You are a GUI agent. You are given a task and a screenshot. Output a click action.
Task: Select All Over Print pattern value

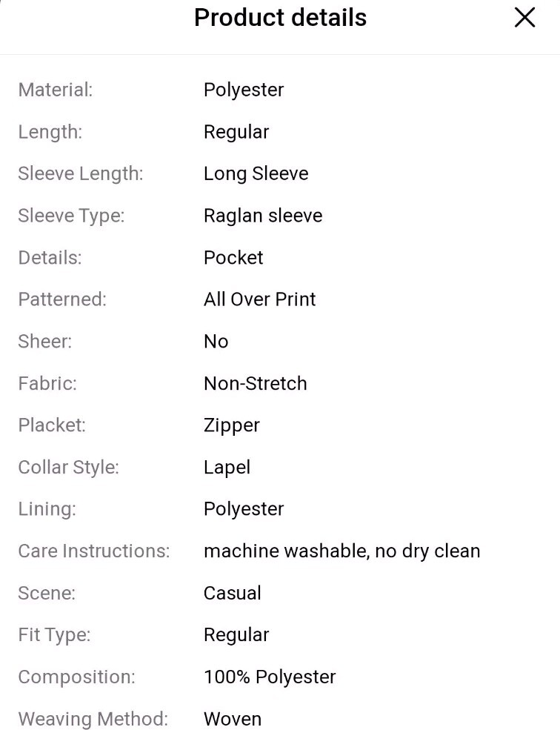point(260,299)
